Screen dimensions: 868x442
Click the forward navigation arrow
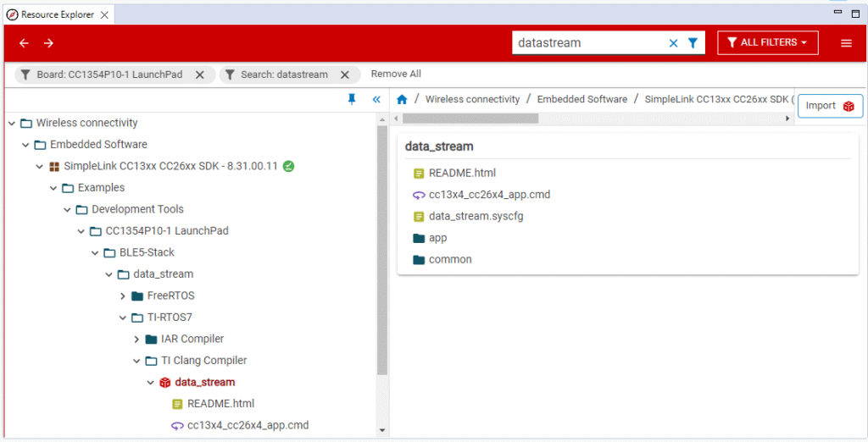coord(48,43)
